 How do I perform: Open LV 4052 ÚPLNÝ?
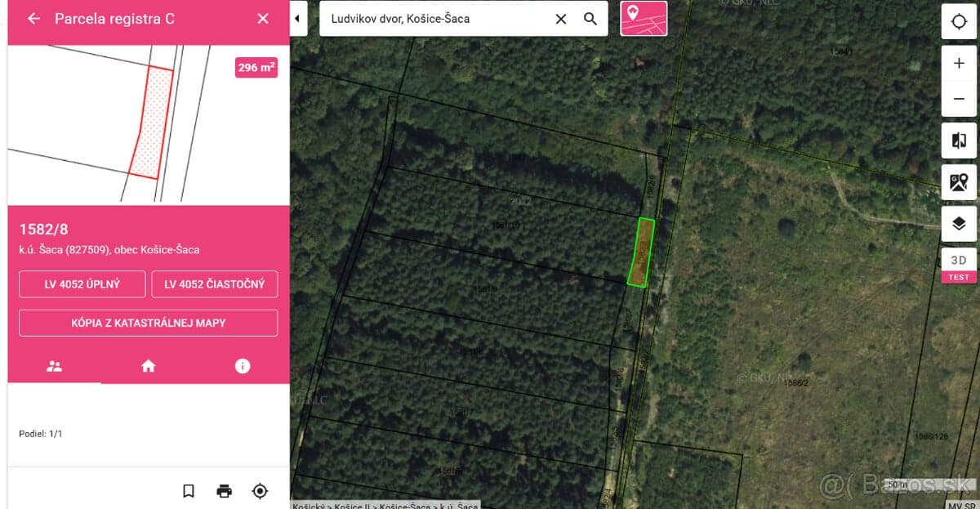pos(82,284)
